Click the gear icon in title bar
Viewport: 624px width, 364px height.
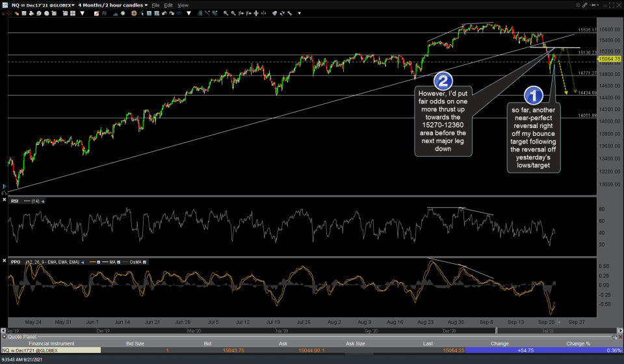click(x=578, y=5)
